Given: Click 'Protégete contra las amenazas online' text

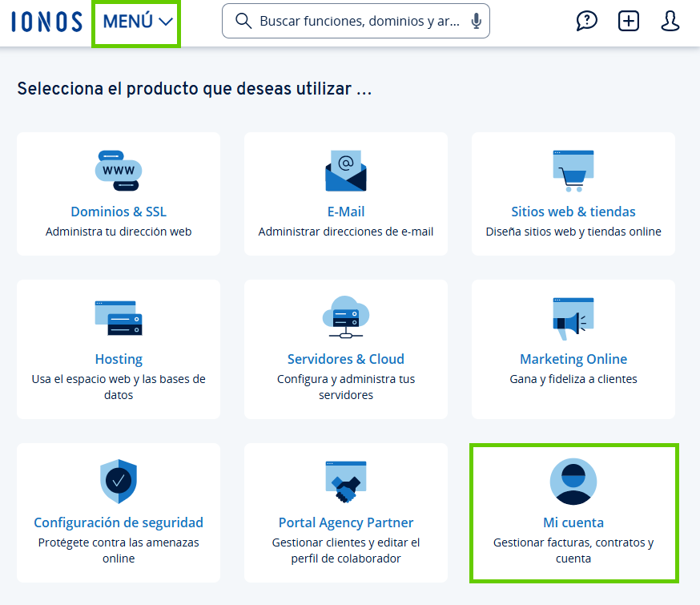Looking at the screenshot, I should click(x=119, y=551).
